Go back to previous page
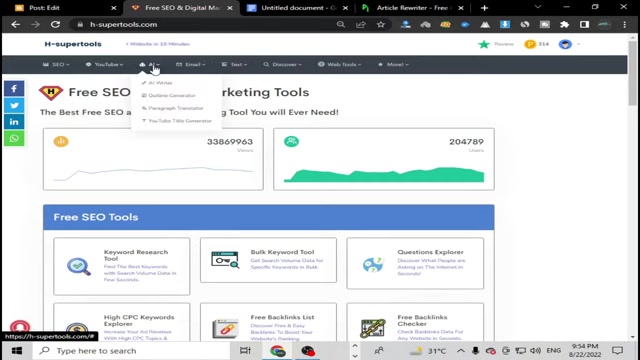 click(x=16, y=24)
